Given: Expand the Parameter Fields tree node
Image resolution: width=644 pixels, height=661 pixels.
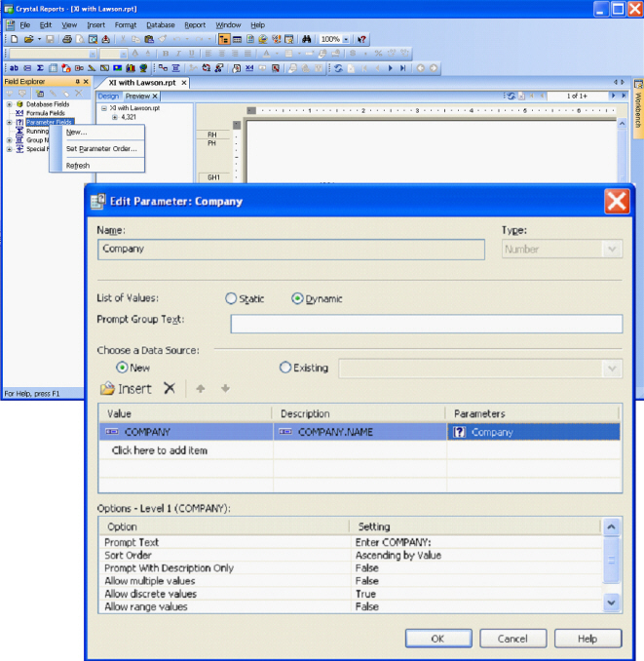Looking at the screenshot, I should pyautogui.click(x=10, y=122).
